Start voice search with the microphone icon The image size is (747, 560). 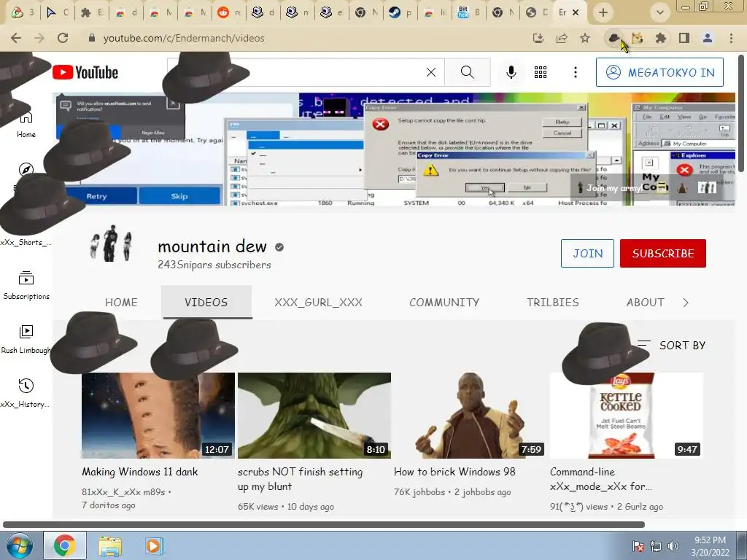[x=511, y=72]
